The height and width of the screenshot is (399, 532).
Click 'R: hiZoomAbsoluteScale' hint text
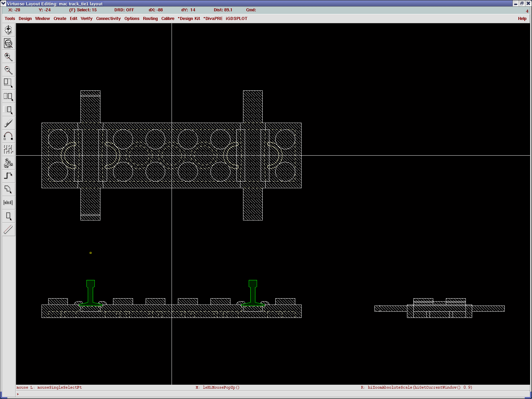417,387
